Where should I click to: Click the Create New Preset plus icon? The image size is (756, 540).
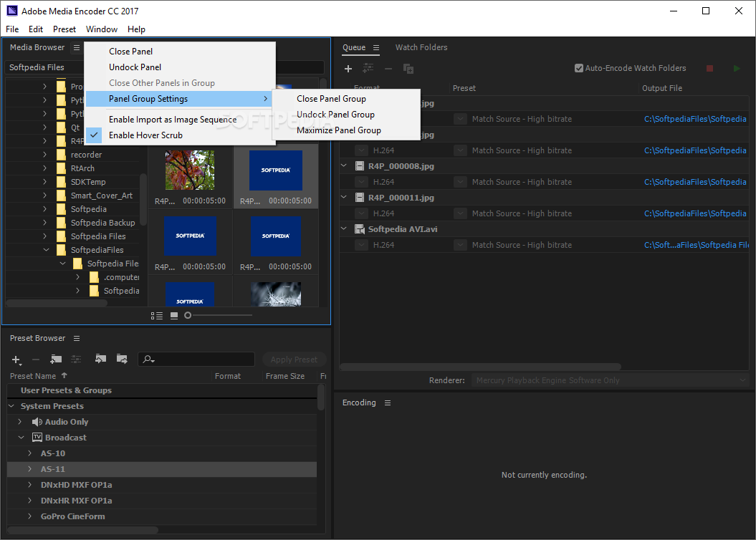(x=16, y=360)
